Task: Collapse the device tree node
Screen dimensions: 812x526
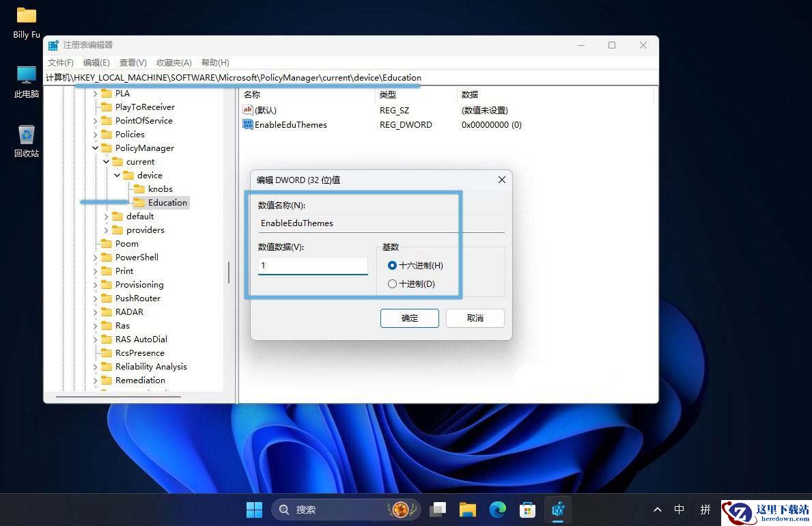Action: [117, 175]
